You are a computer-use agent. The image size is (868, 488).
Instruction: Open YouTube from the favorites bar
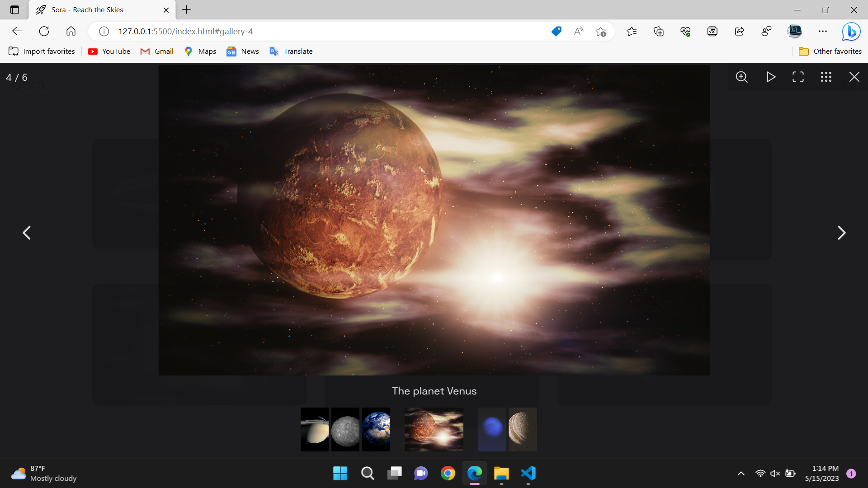108,51
